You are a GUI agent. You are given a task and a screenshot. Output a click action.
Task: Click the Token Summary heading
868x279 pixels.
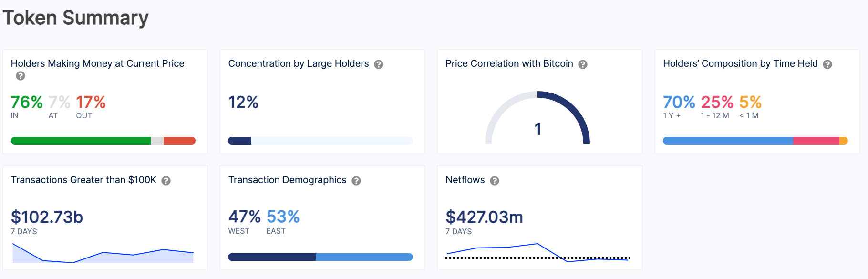click(x=76, y=18)
